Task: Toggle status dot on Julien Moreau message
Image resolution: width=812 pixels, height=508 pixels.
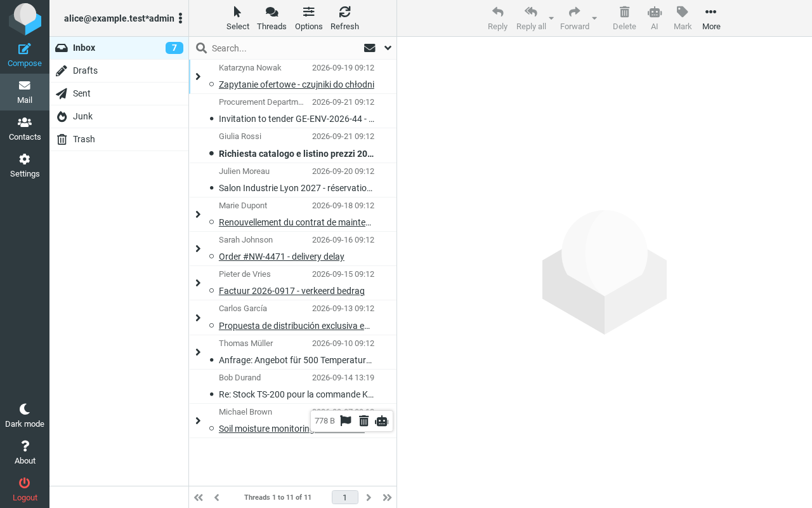Action: (211, 188)
